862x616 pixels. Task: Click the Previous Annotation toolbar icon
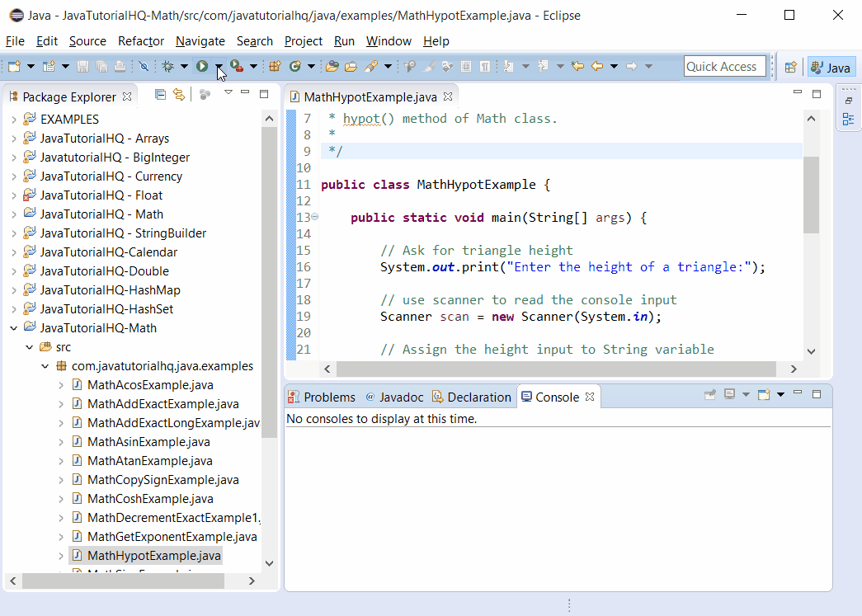pyautogui.click(x=543, y=67)
